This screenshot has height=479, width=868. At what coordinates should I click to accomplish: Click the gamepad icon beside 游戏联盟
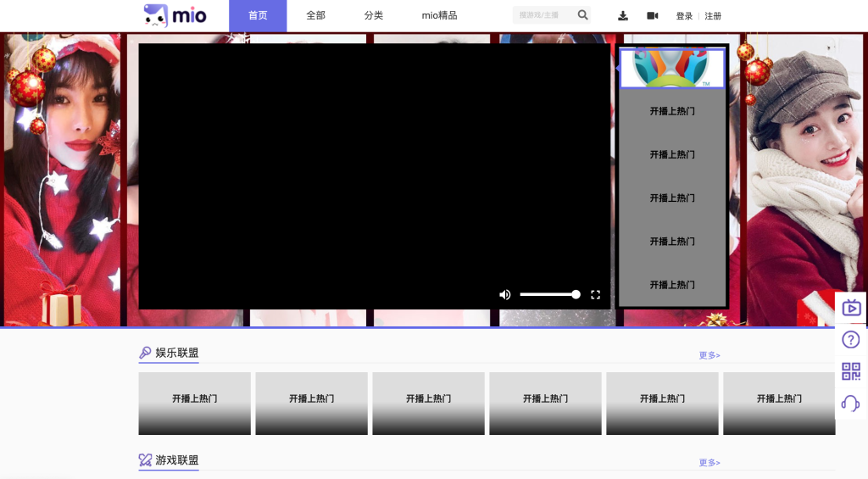click(145, 460)
